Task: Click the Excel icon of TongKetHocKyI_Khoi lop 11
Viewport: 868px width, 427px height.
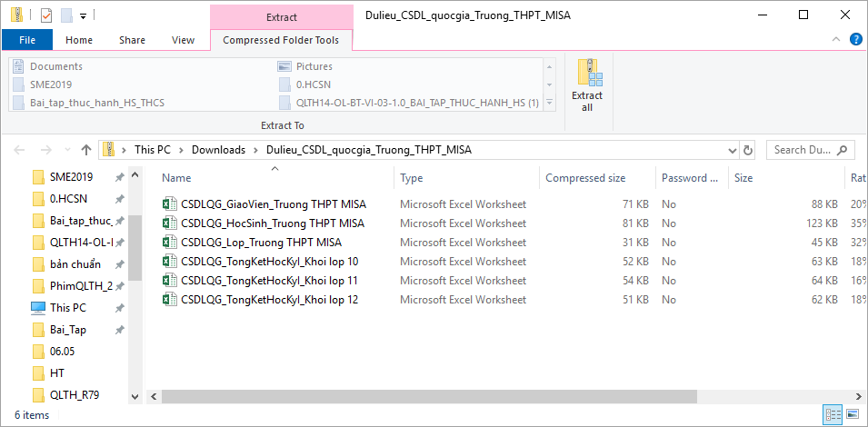Action: click(168, 281)
